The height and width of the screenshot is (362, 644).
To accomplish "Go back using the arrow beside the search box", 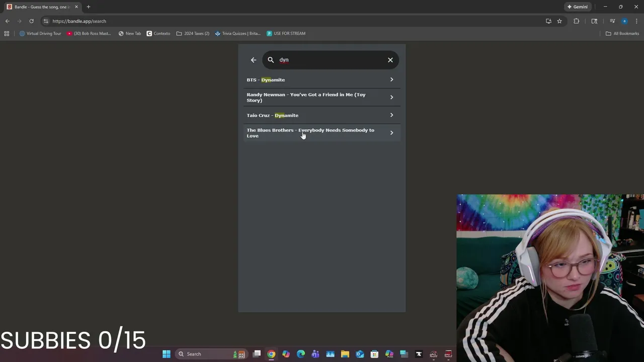I will (254, 60).
